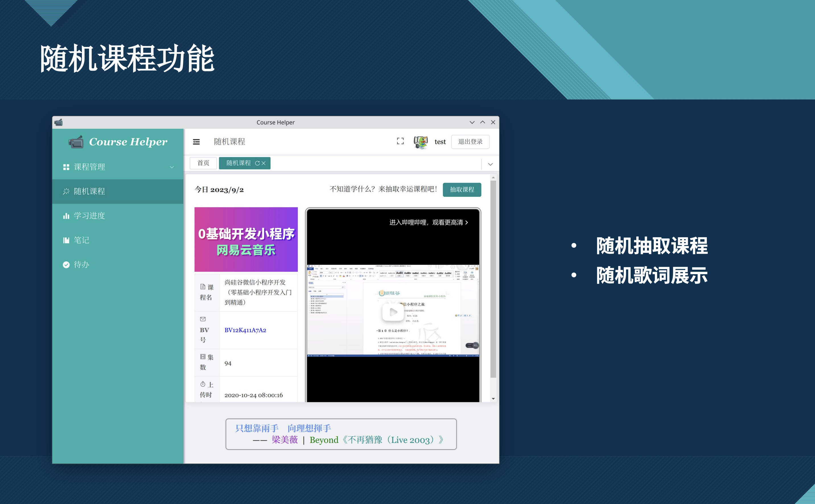
Task: Click the hamburger menu collapse icon
Action: click(x=196, y=142)
